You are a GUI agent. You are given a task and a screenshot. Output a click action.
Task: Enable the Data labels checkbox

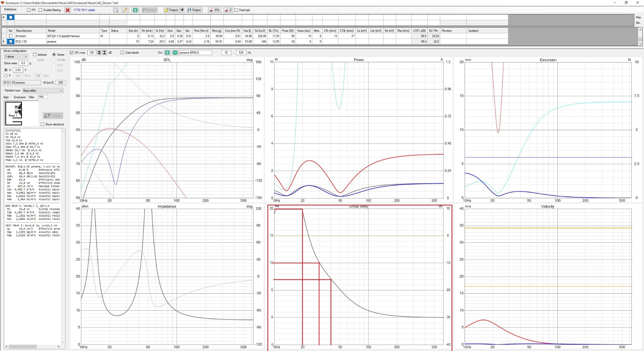[122, 53]
